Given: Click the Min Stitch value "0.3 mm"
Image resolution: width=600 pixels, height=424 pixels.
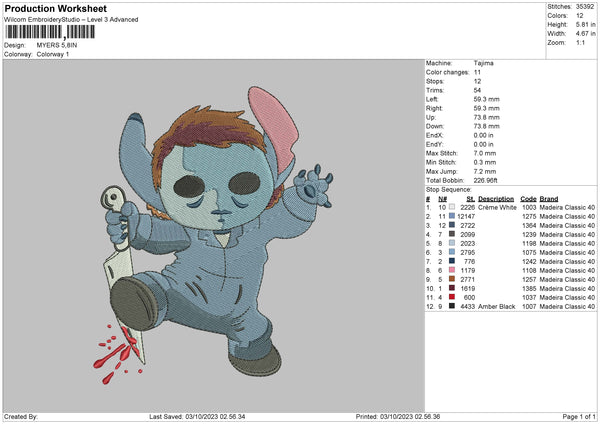Looking at the screenshot, I should (x=485, y=162).
